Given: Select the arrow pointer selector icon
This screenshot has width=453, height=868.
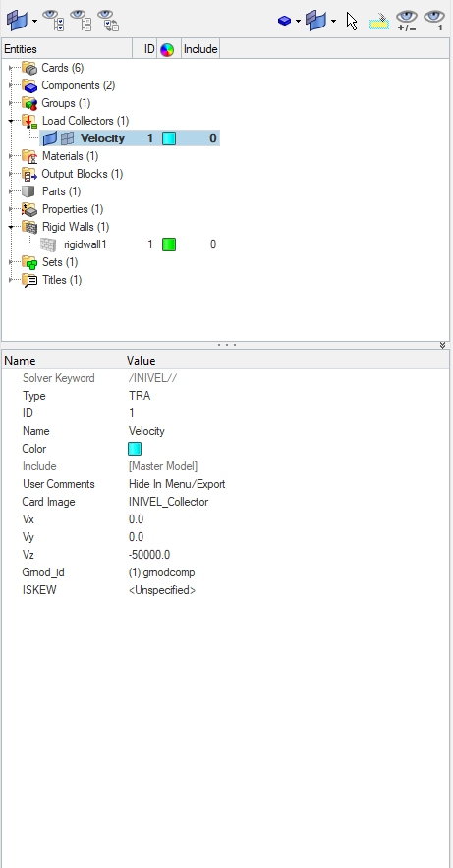Looking at the screenshot, I should click(x=352, y=21).
